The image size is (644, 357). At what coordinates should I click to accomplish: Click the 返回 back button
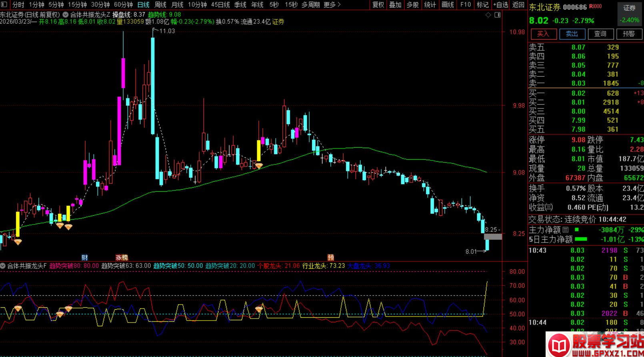(x=518, y=4)
